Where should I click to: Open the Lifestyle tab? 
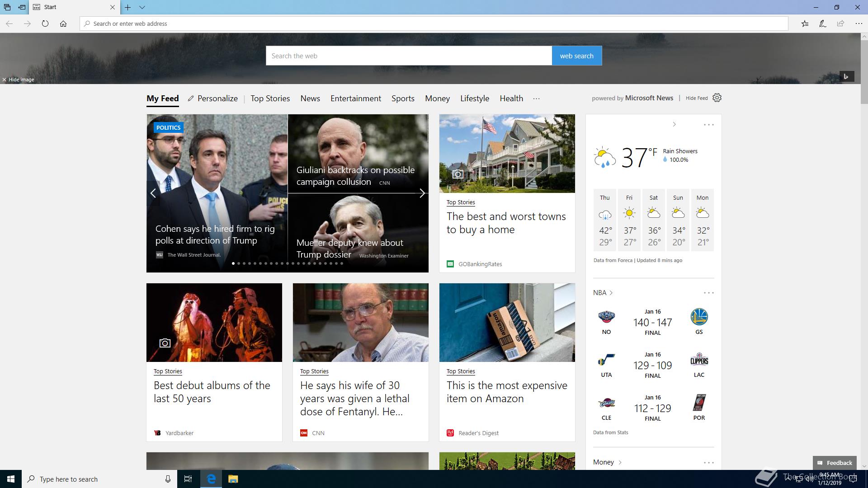[x=475, y=99]
